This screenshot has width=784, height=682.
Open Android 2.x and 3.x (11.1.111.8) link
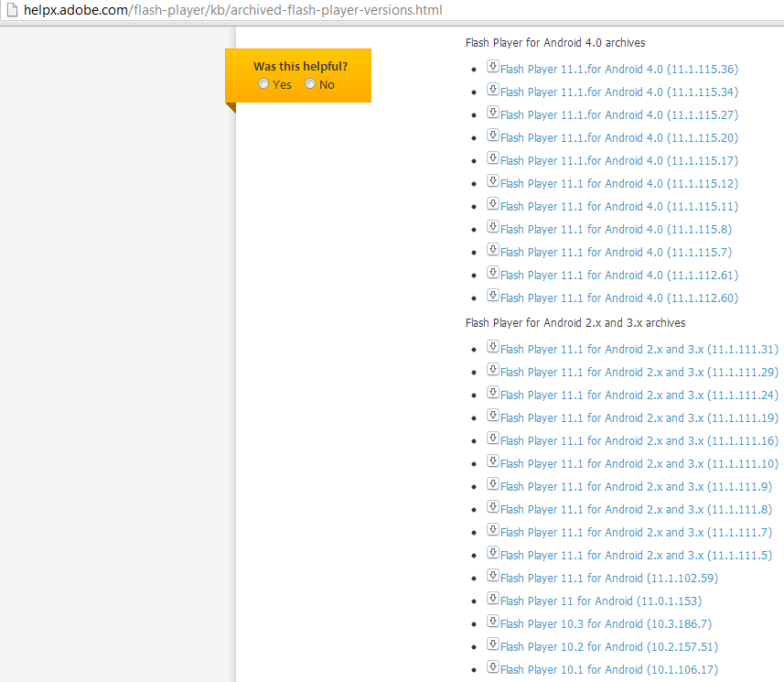pyautogui.click(x=637, y=510)
